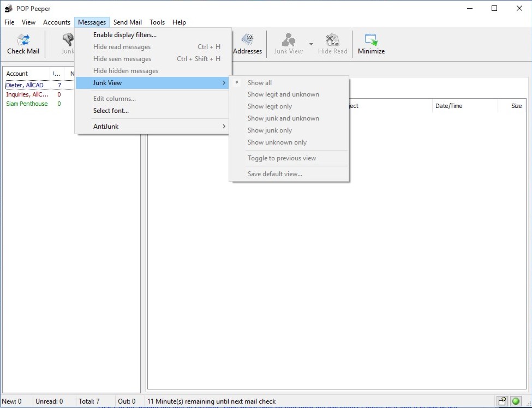Click the Out: 0 status entry
The height and width of the screenshot is (408, 532).
coord(127,401)
